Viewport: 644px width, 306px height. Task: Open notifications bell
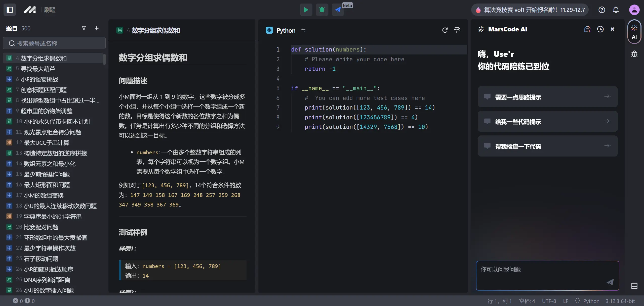(616, 10)
